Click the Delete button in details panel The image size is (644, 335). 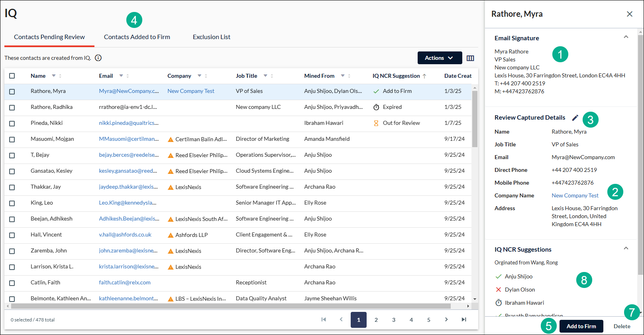[x=622, y=326]
